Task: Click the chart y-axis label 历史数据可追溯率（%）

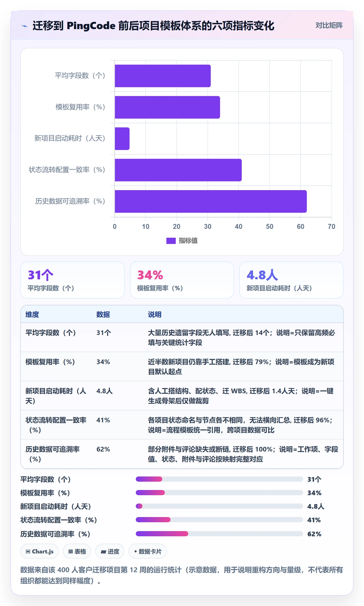Action: click(x=70, y=201)
